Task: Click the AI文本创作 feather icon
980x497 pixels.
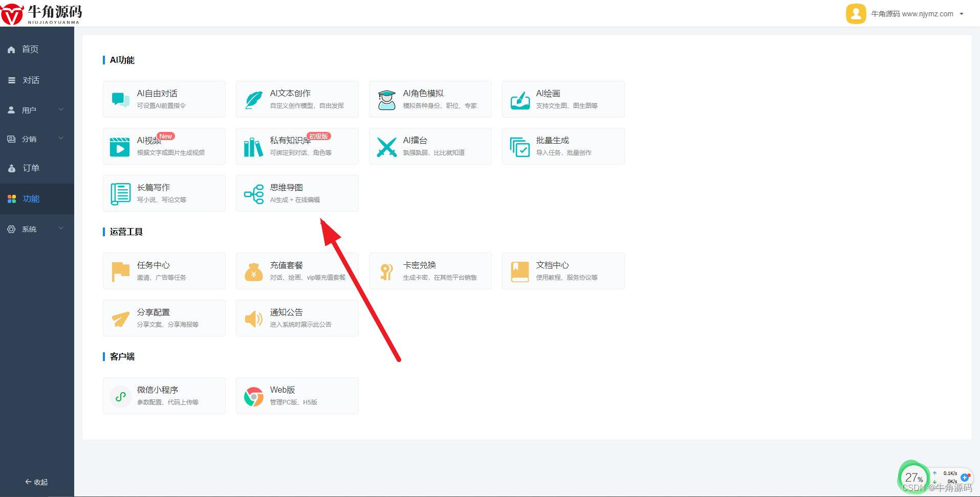Action: tap(253, 100)
